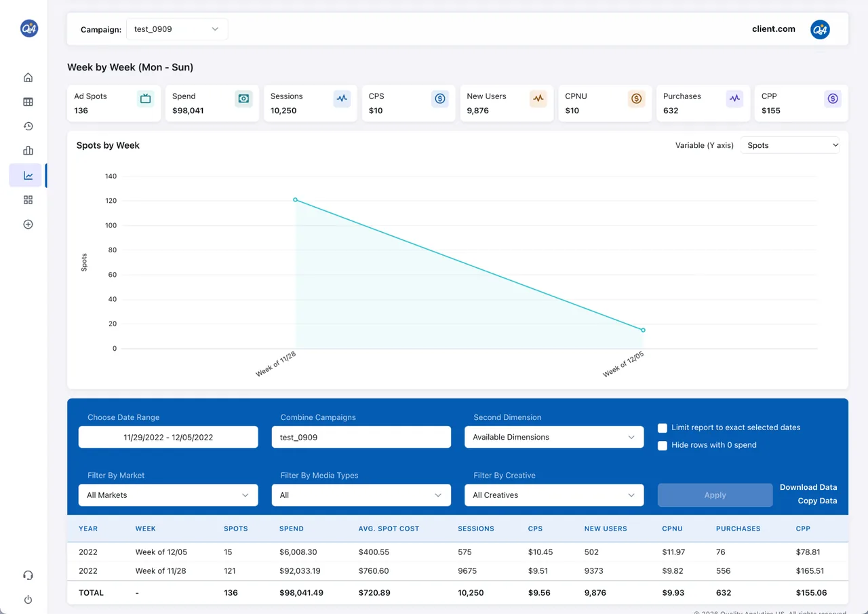Viewport: 868px width, 614px height.
Task: Enable Limit report to exact selected dates
Action: (x=663, y=428)
